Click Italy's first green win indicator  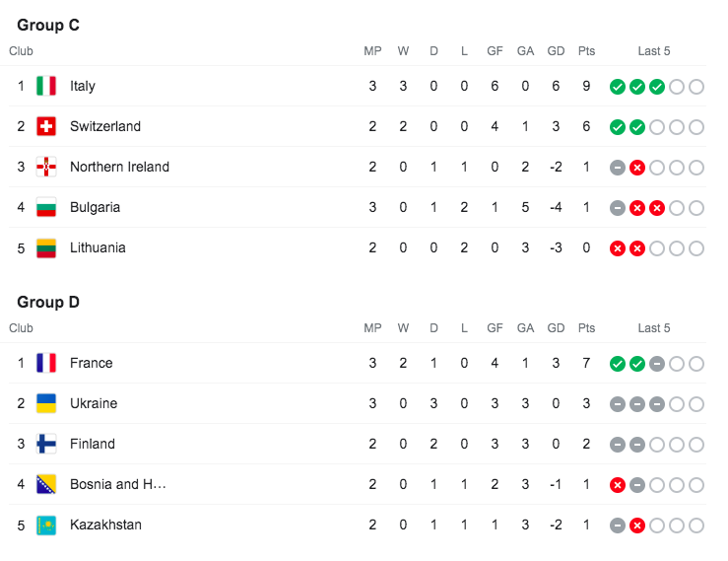pos(618,87)
